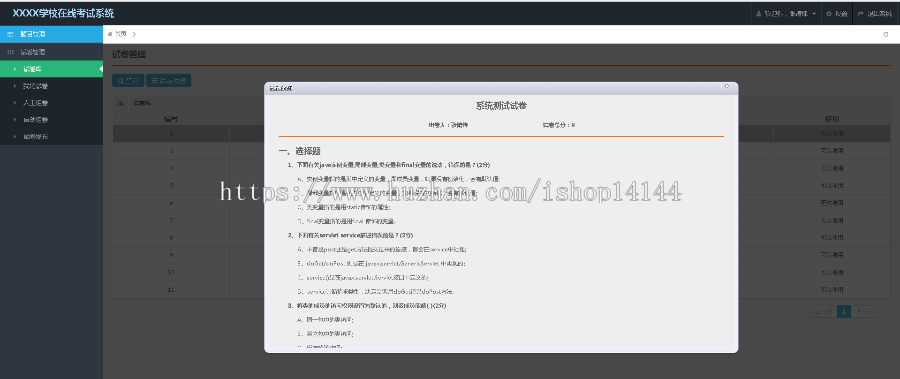Click the 编号 column header
This screenshot has height=379, width=900.
coord(170,119)
